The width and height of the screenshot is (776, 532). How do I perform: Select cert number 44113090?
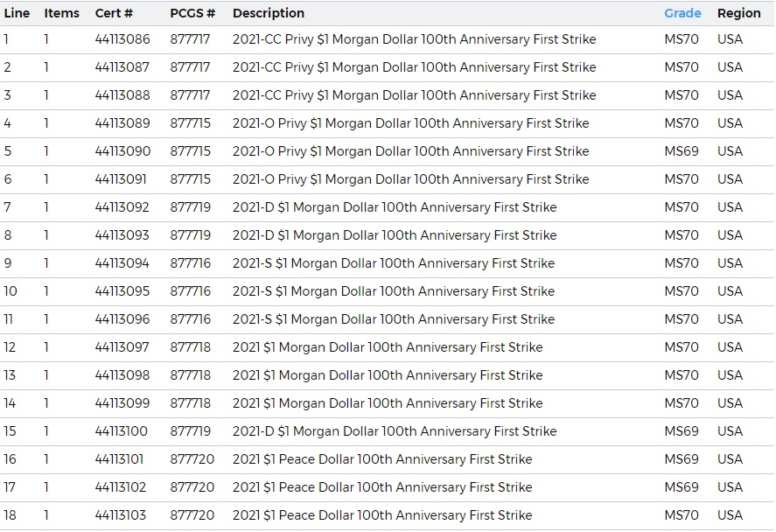coord(122,151)
